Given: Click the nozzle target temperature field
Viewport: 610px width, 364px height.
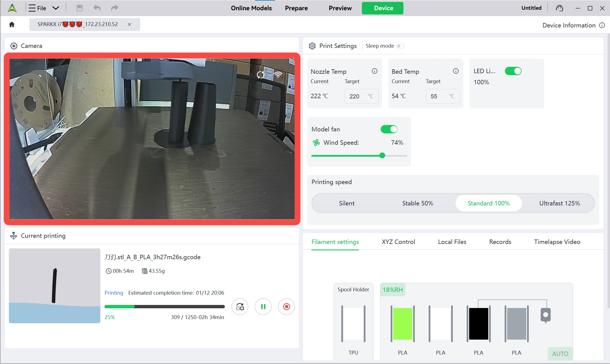Looking at the screenshot, I should (x=358, y=96).
